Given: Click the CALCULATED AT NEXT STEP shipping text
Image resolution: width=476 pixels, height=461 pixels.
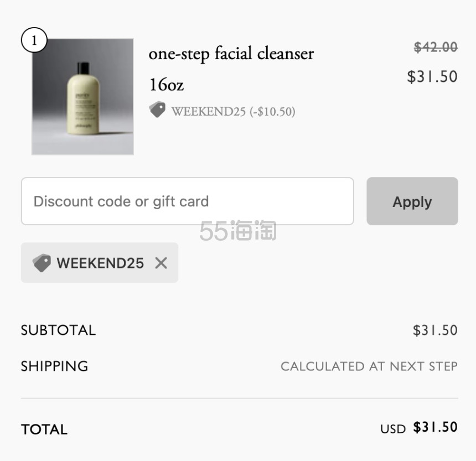Looking at the screenshot, I should click(x=369, y=366).
